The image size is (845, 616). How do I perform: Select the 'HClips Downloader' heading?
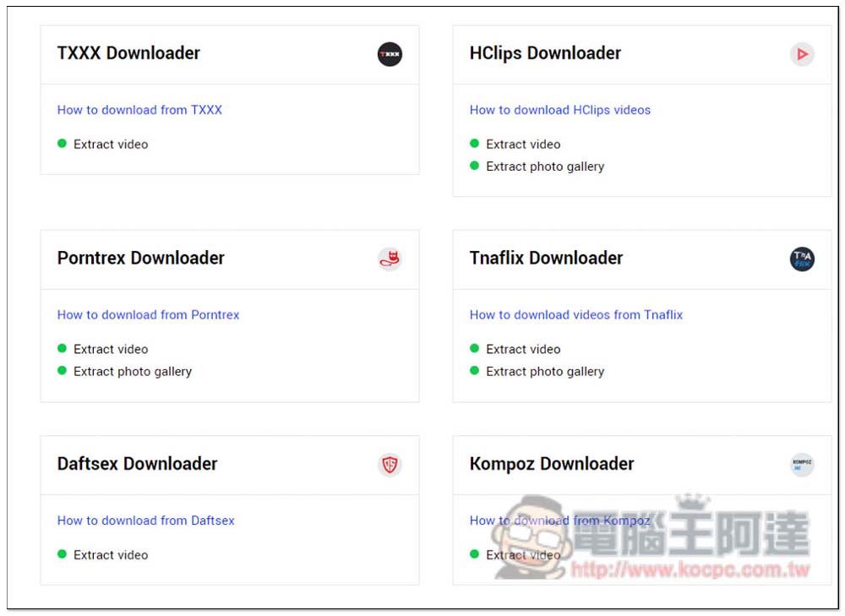point(545,53)
